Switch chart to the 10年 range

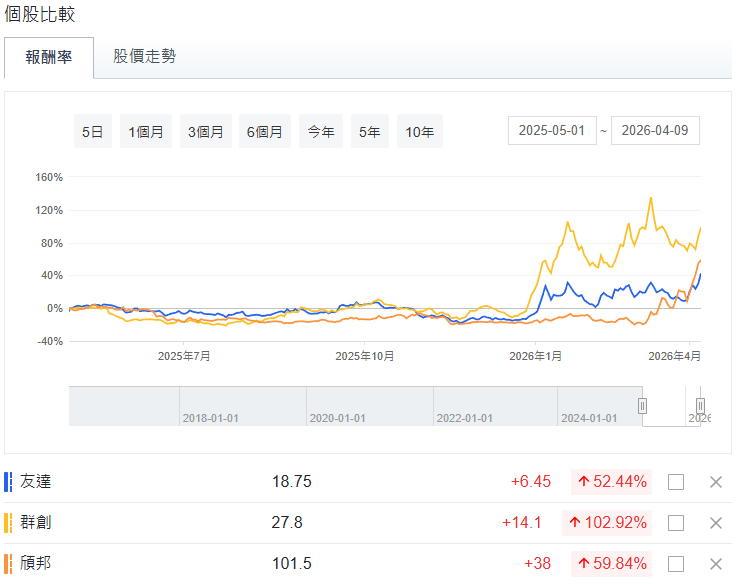[x=419, y=132]
